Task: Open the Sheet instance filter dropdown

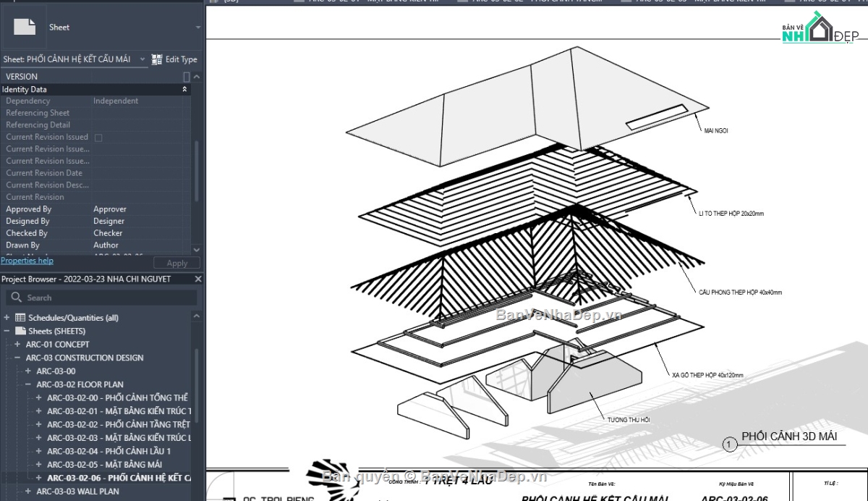Action: pyautogui.click(x=142, y=59)
